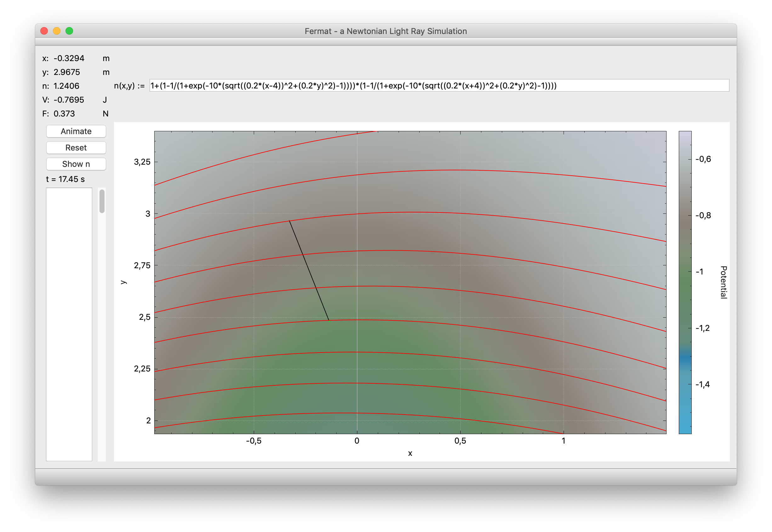Screen dimensions: 772x532
Task: Click the vertical scrollbar handle beside the list
Action: (102, 201)
